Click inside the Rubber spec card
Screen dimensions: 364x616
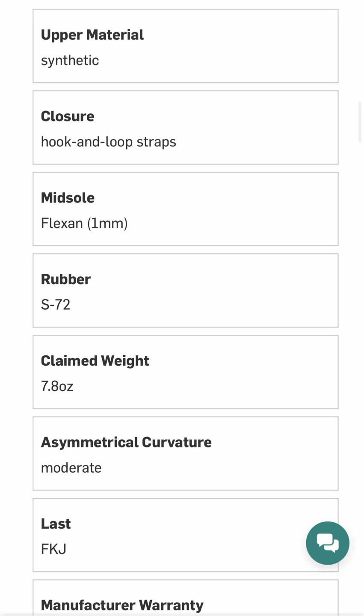tap(186, 290)
